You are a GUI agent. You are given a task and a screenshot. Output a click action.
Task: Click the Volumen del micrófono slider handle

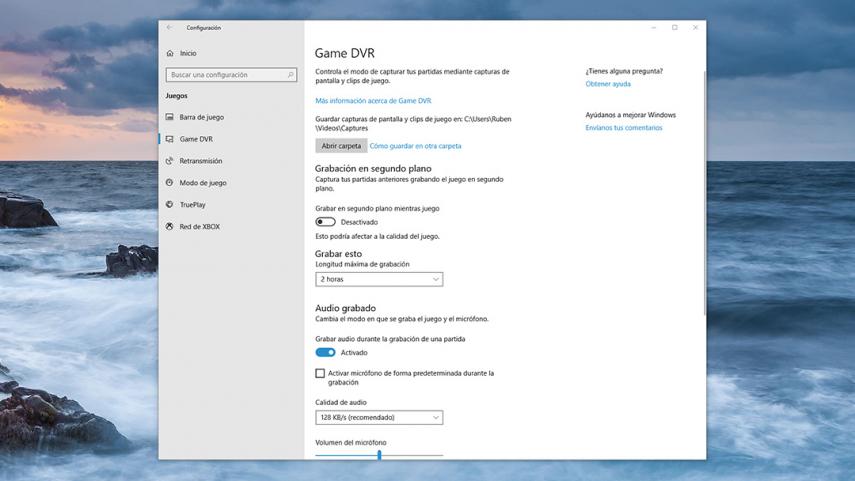(x=379, y=455)
